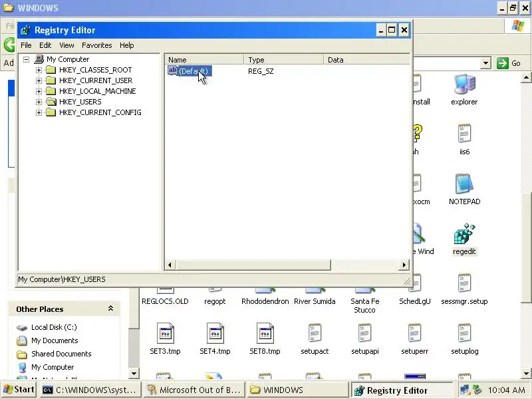The height and width of the screenshot is (399, 532).
Task: Select the sessmgr.setup file icon
Action: coord(464,283)
